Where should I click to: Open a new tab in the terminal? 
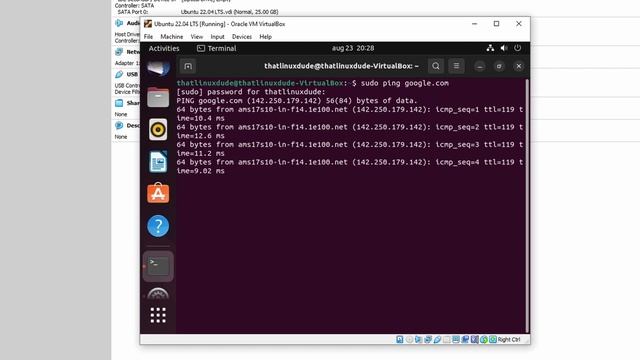tap(188, 66)
